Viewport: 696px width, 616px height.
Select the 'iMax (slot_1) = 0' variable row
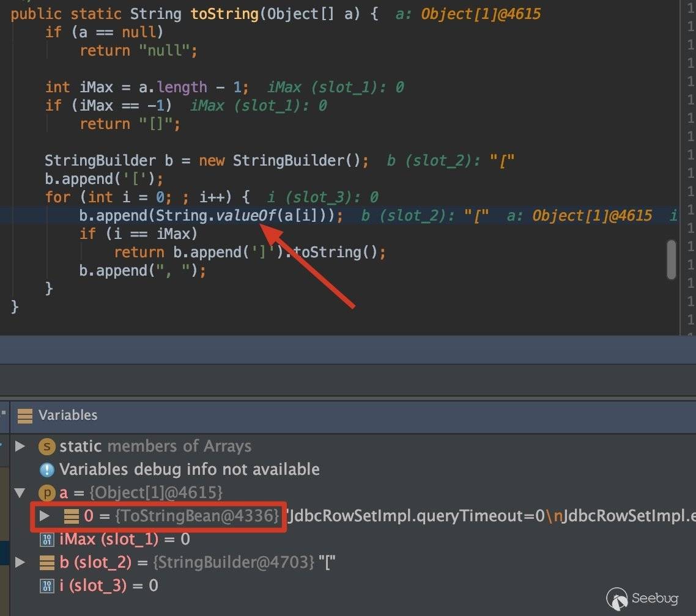(124, 539)
